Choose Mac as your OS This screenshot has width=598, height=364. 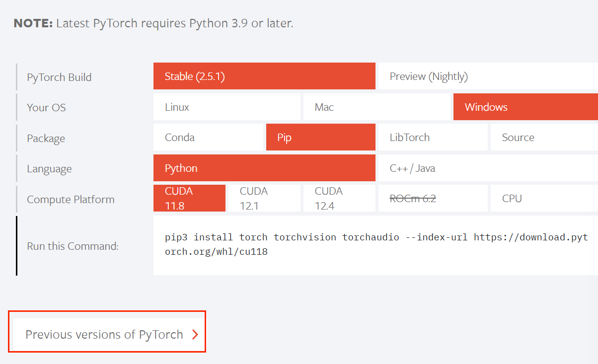pos(377,107)
